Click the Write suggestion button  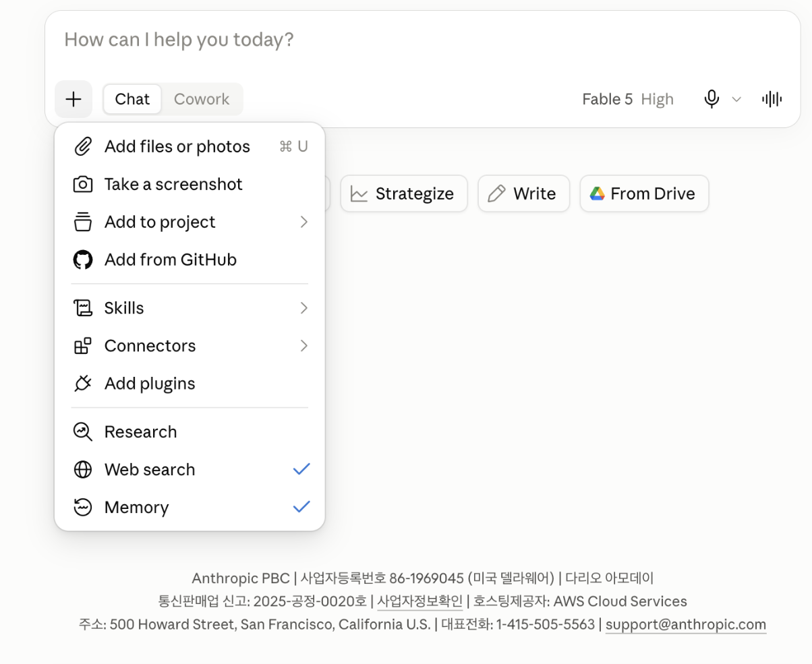[x=524, y=193]
